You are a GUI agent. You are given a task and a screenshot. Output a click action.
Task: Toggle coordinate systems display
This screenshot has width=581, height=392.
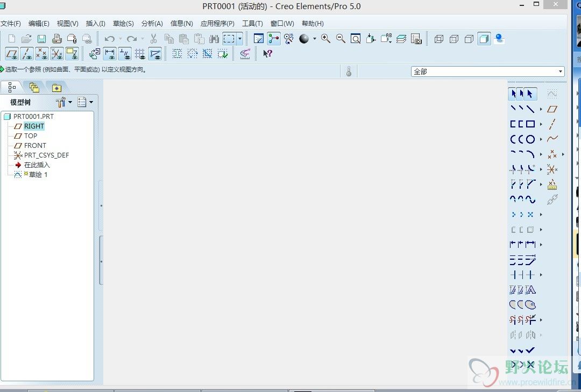point(56,54)
